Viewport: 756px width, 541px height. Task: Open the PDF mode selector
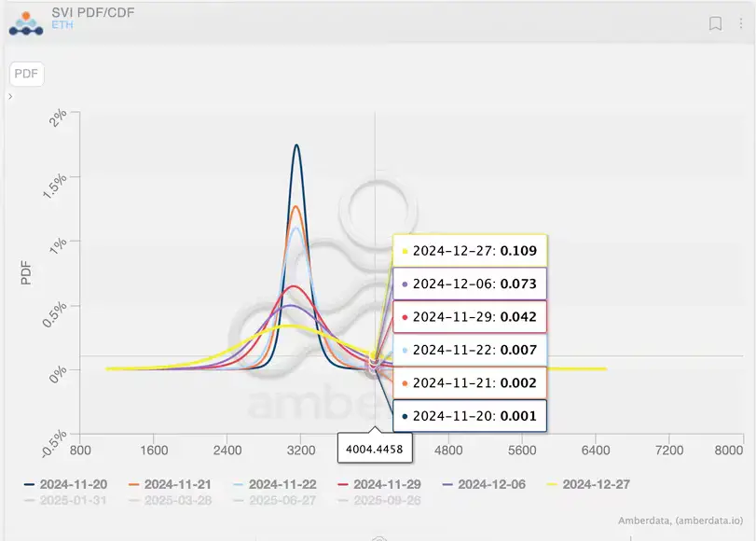pos(26,74)
